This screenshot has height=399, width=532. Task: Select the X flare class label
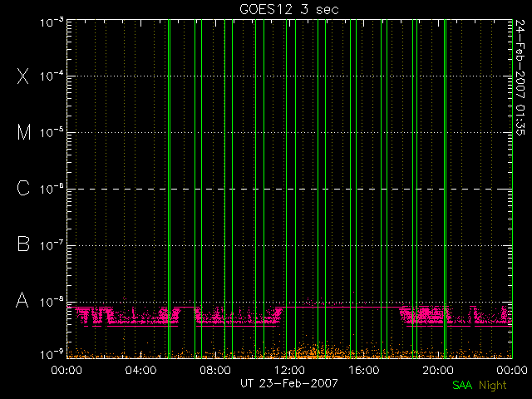(x=23, y=76)
